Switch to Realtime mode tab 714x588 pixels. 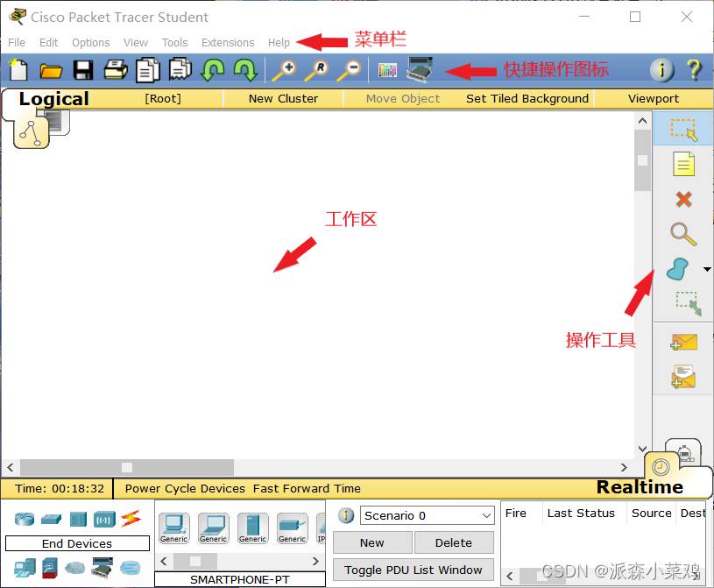click(x=640, y=487)
